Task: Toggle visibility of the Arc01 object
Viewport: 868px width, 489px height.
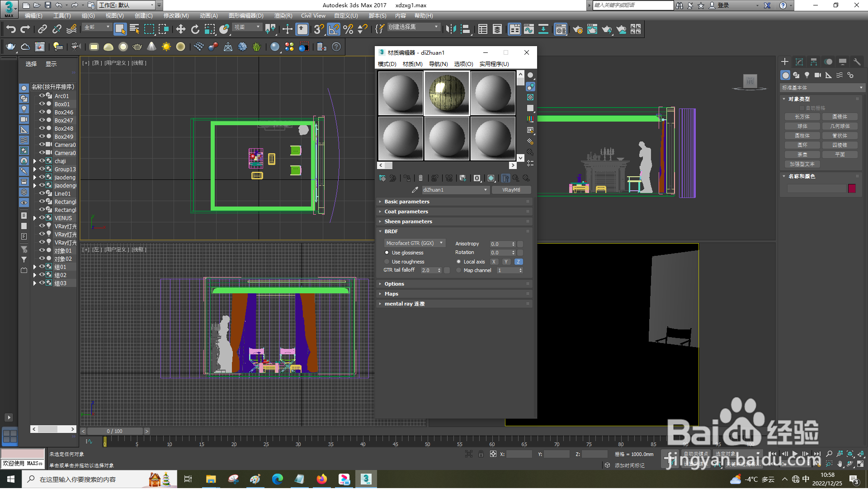Action: click(x=41, y=96)
